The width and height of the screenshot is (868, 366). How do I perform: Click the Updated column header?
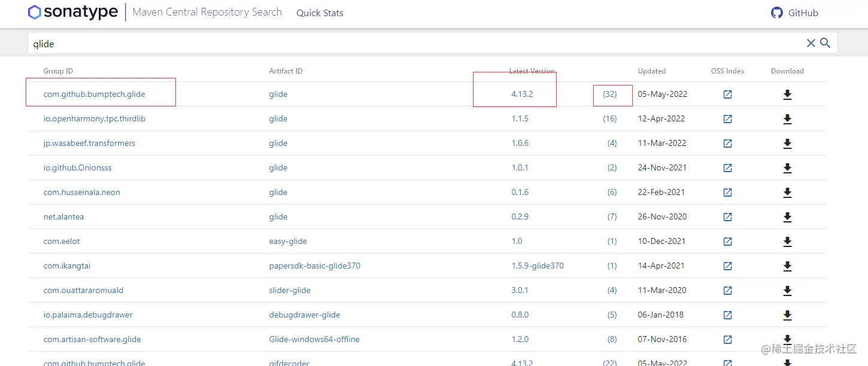(x=652, y=71)
